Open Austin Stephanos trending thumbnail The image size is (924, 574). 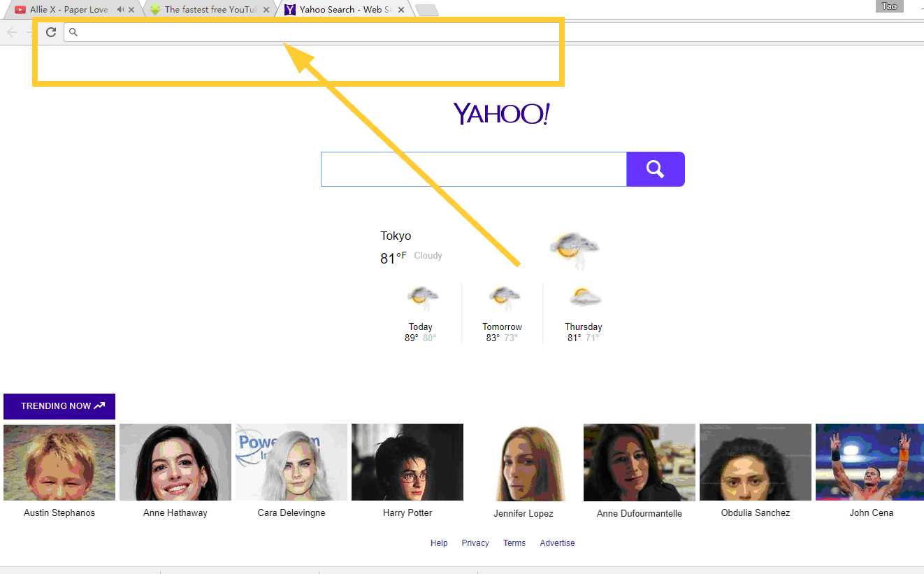tap(59, 462)
